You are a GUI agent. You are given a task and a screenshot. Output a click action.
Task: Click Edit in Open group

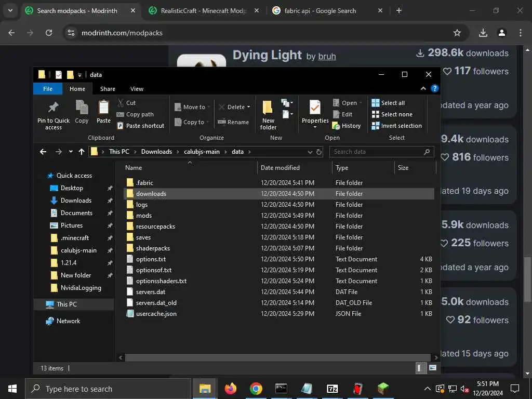pyautogui.click(x=343, y=114)
